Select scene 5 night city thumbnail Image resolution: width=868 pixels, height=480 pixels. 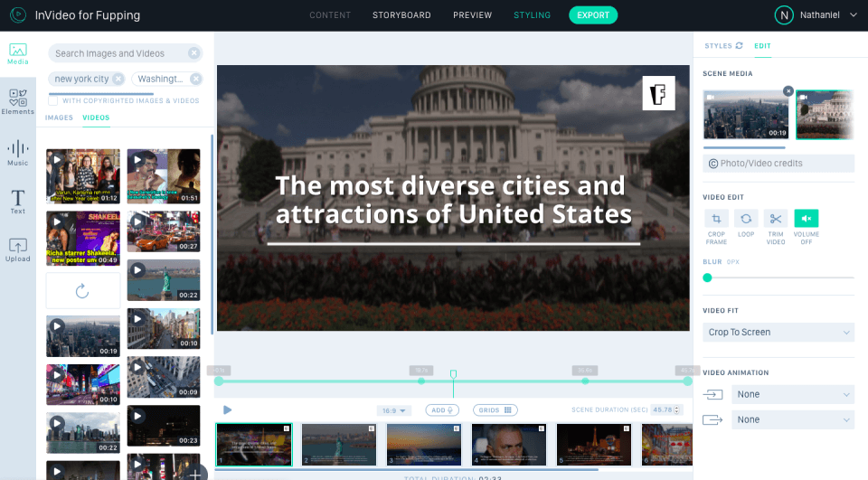coord(593,445)
